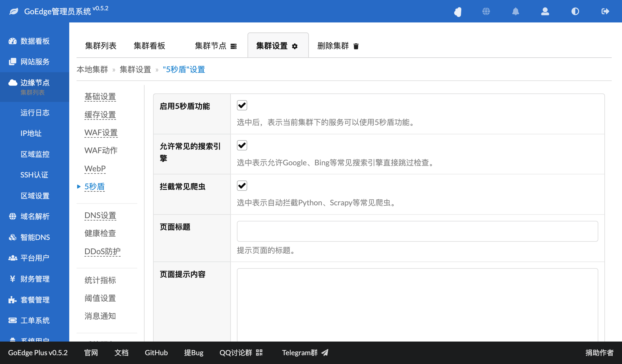Go to 基础设置 settings section
Viewport: 622px width, 364px height.
pyautogui.click(x=100, y=96)
